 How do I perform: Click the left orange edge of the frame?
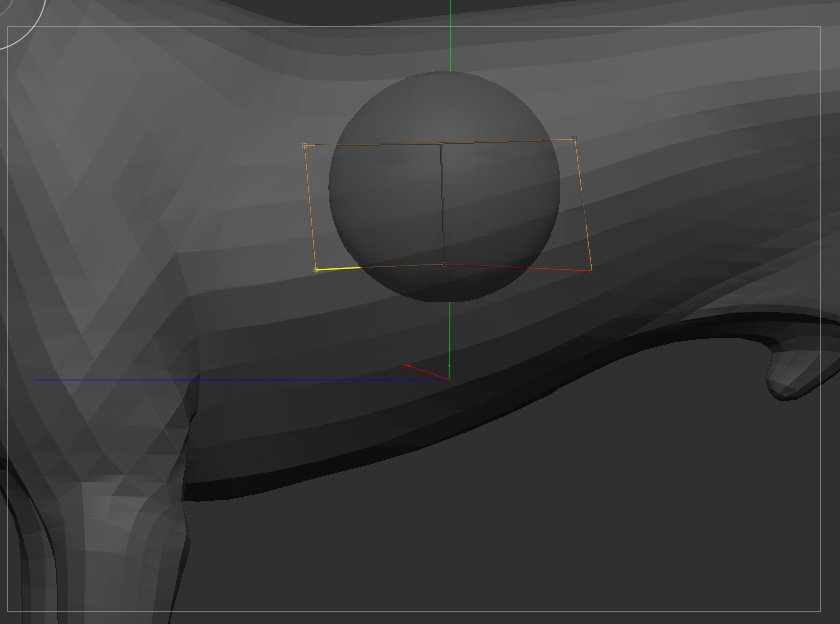310,206
